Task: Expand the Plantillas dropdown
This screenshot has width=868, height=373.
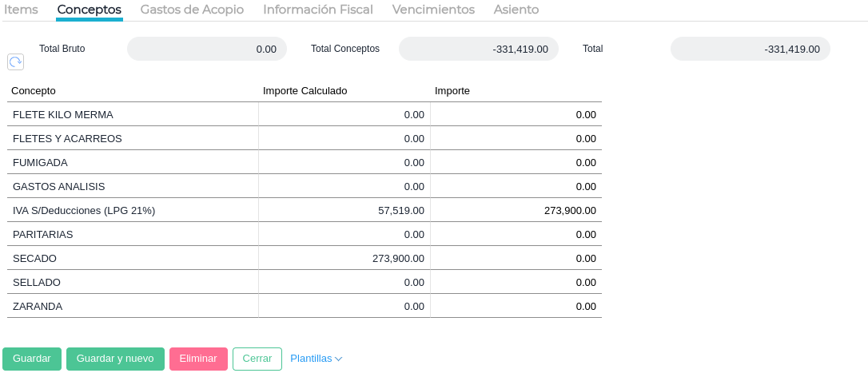Action: click(316, 359)
